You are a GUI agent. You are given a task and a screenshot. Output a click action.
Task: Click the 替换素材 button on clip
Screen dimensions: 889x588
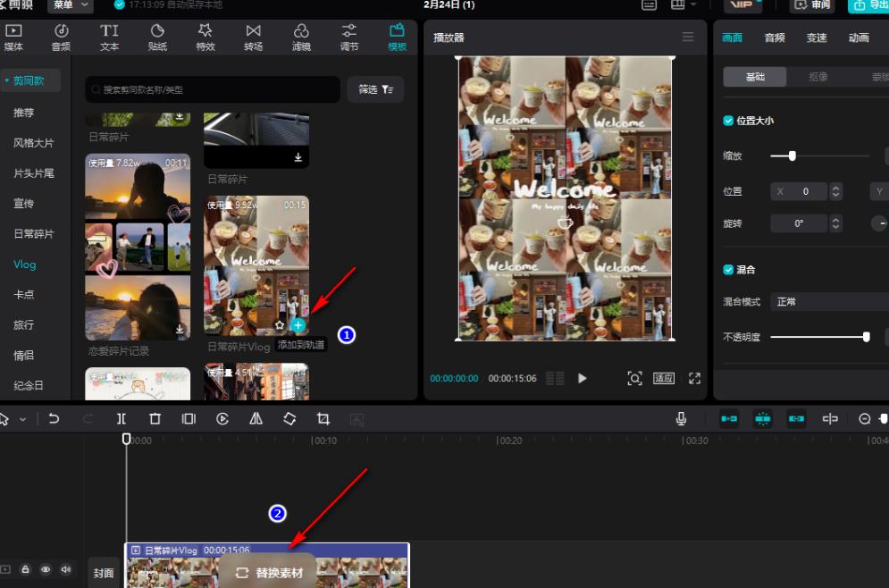coord(269,573)
